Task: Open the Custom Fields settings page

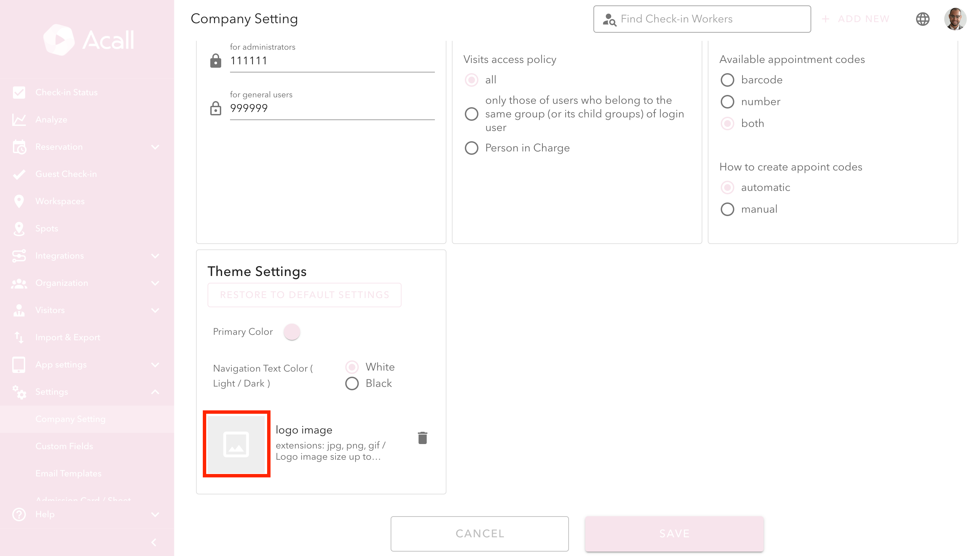Action: (64, 446)
